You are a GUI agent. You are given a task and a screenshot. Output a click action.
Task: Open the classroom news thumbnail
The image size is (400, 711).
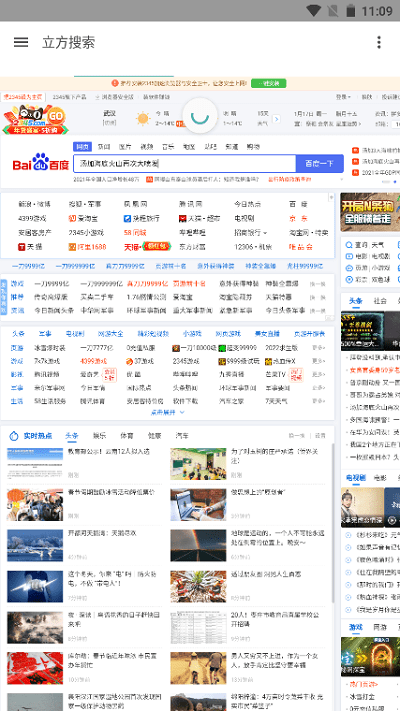point(198,464)
